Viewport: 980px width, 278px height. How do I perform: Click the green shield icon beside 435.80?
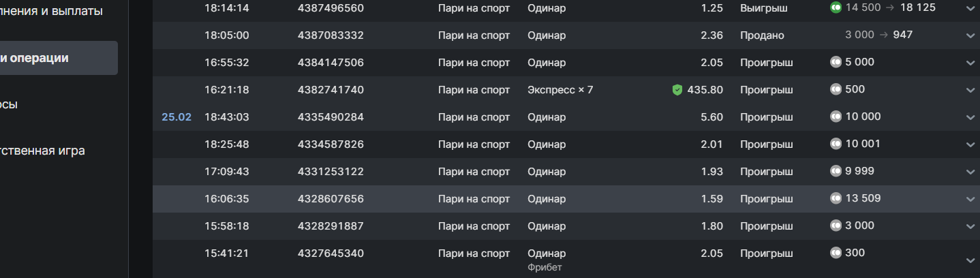(677, 90)
